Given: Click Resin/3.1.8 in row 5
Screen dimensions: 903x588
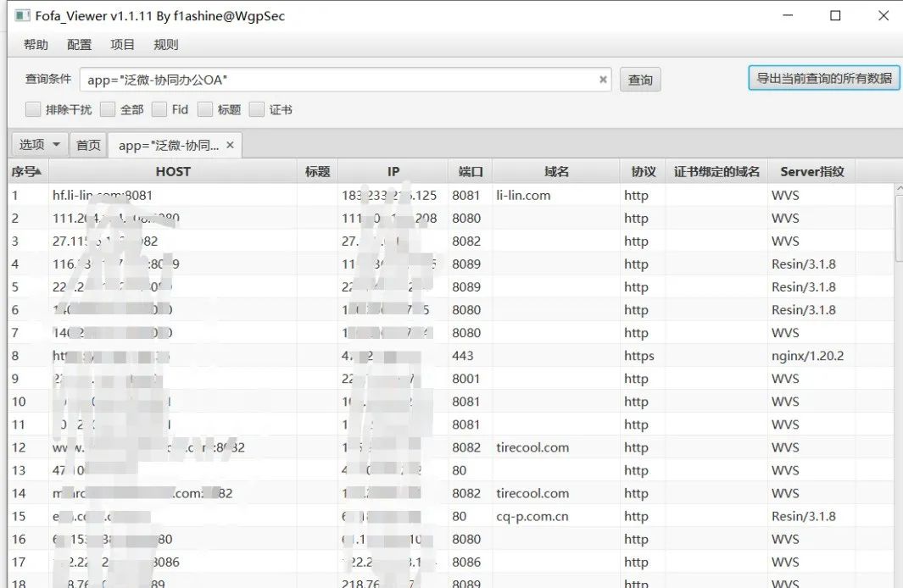Looking at the screenshot, I should coord(803,286).
